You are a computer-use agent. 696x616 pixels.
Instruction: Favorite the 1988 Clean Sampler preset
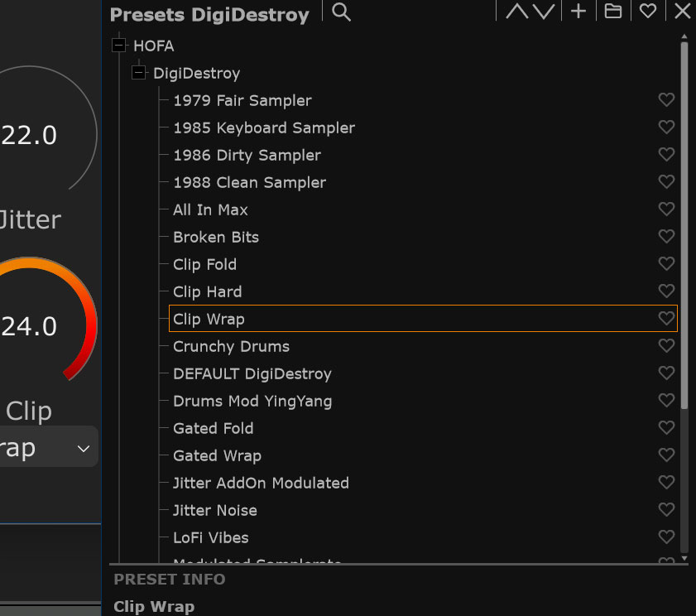tap(666, 181)
